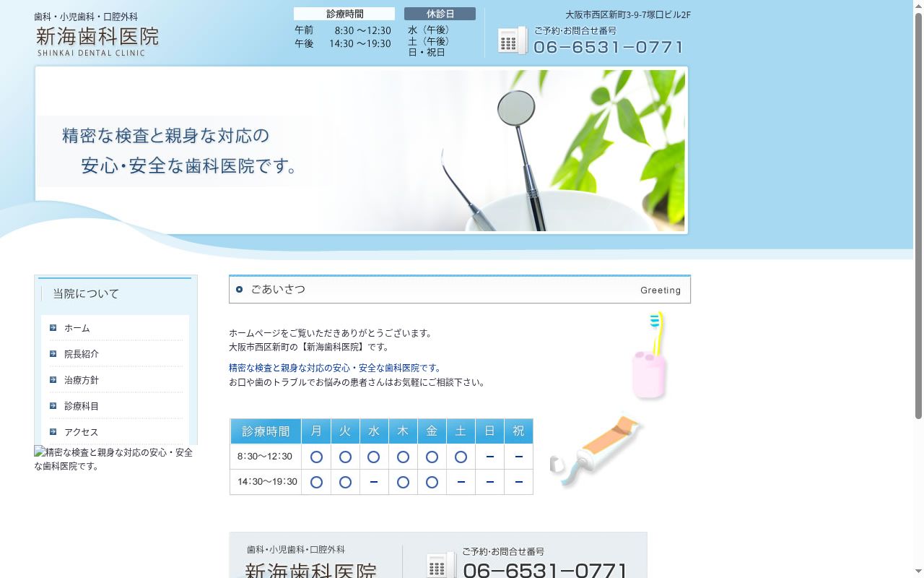
Task: Click the 休診日 label in the header
Action: [x=440, y=14]
